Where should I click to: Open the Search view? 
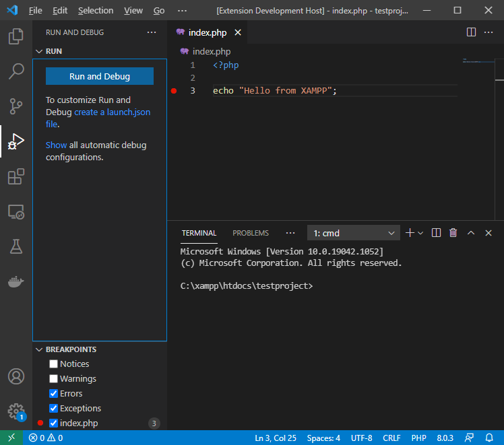[15, 71]
